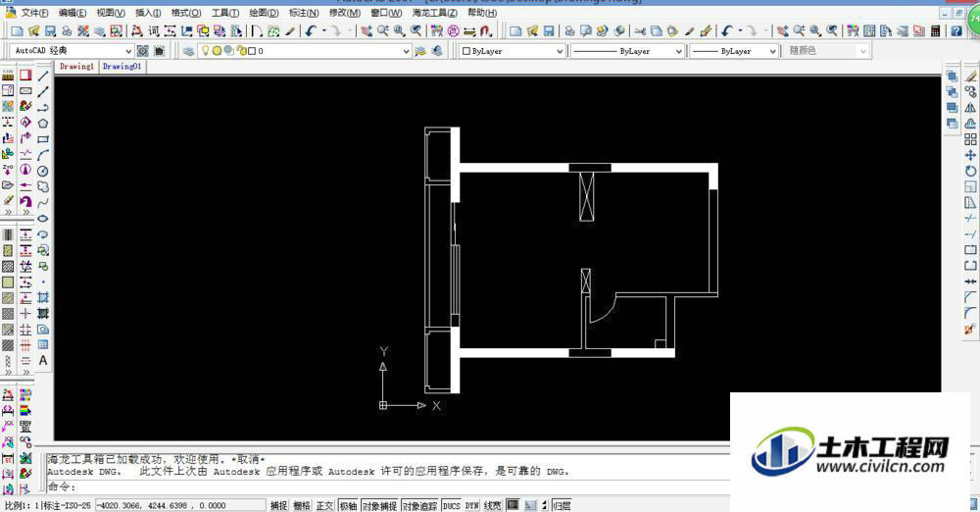This screenshot has width=980, height=512.
Task: Click the Match Properties brush icon
Action: (x=689, y=30)
